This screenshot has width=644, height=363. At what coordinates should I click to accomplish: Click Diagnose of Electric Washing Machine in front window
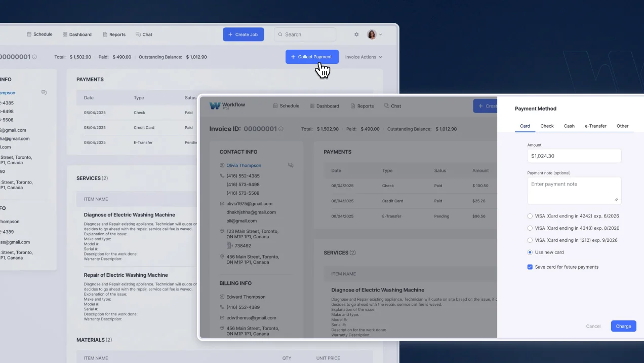click(x=378, y=290)
